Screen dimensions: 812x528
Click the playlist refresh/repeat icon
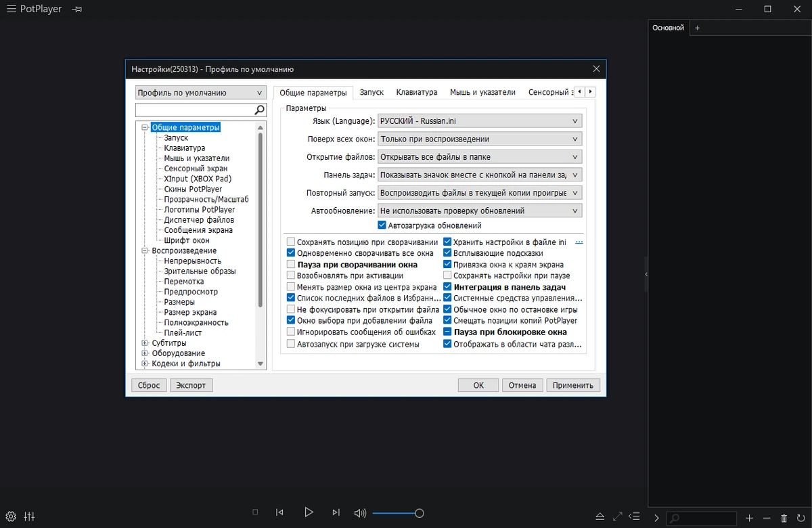pyautogui.click(x=800, y=518)
